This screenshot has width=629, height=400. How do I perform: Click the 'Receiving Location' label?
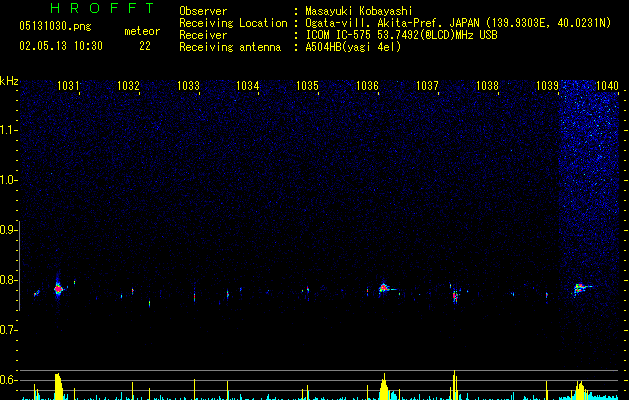pyautogui.click(x=233, y=23)
